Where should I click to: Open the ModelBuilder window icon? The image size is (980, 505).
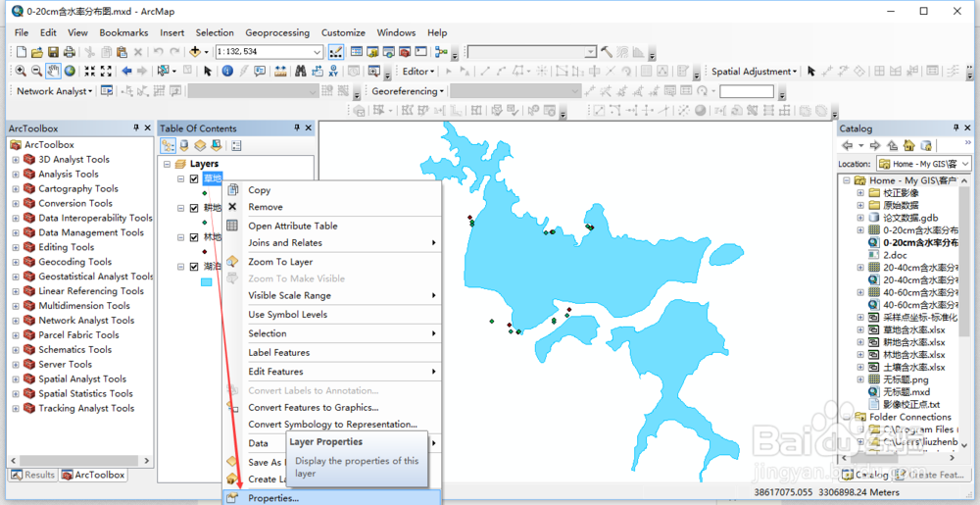[x=442, y=52]
